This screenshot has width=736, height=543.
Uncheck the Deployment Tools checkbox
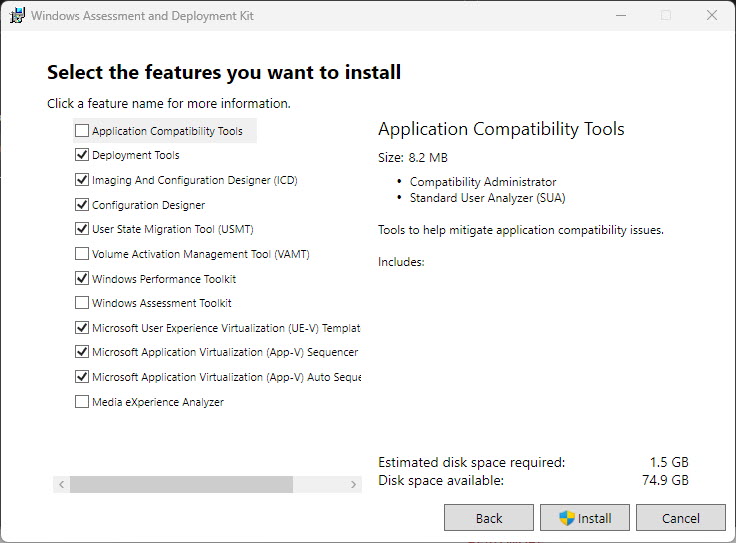(82, 154)
